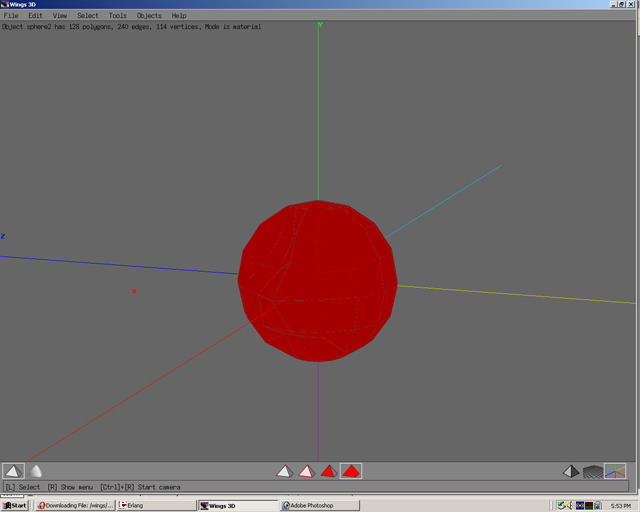
Task: Open the Help menu
Action: [x=179, y=16]
